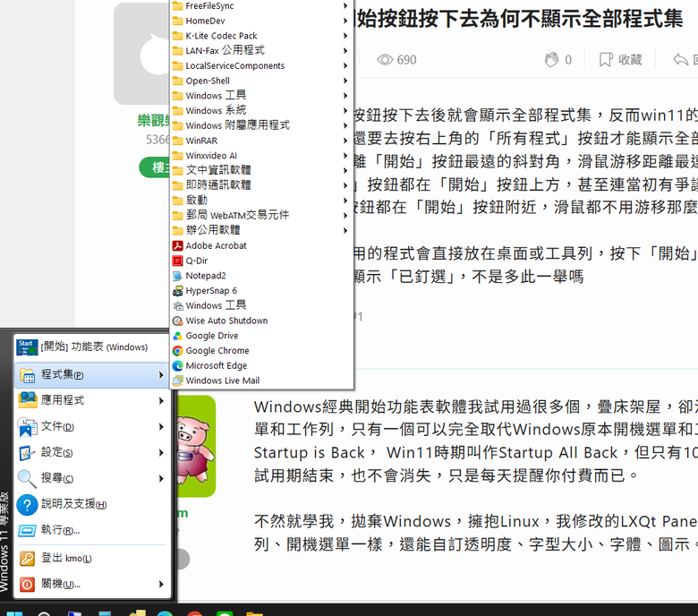Click the gray user avatar placeholder
Image resolution: width=698 pixels, height=616 pixels.
(141, 54)
